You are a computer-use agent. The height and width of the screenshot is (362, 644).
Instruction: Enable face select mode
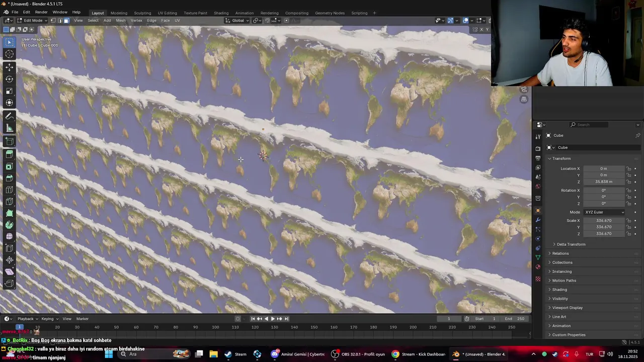(x=66, y=21)
